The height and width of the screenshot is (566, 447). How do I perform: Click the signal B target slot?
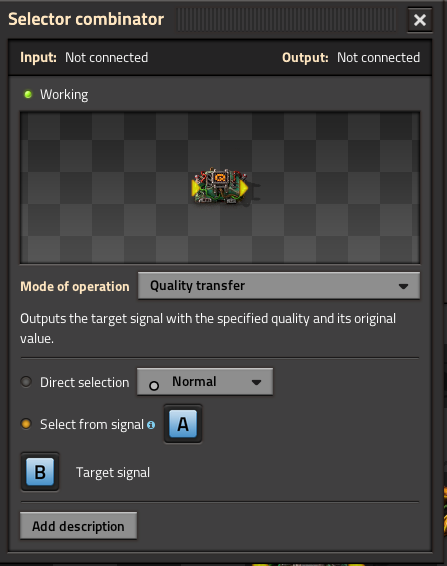tap(40, 472)
